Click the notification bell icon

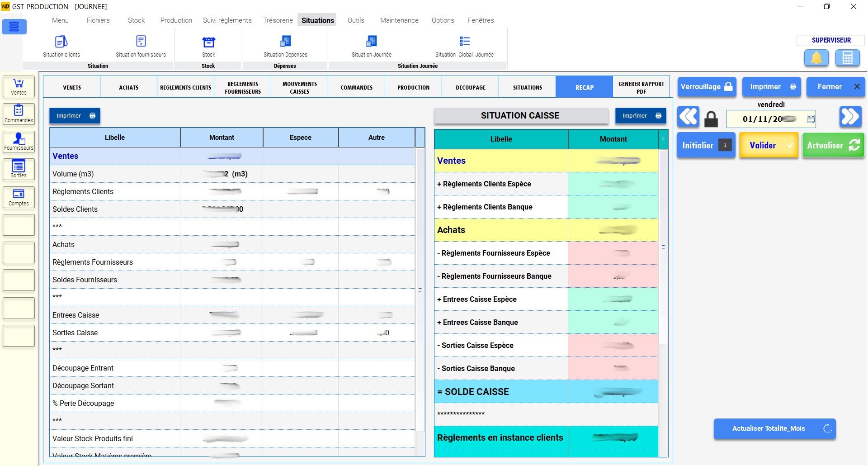click(x=816, y=58)
